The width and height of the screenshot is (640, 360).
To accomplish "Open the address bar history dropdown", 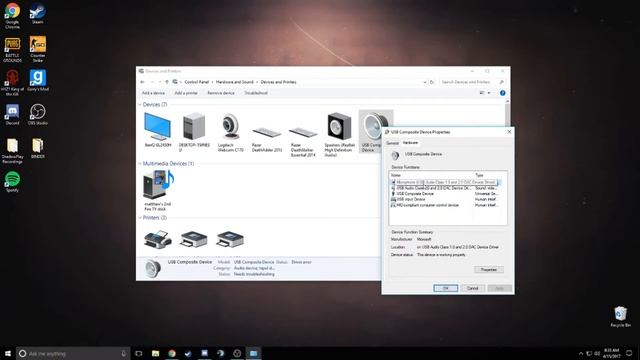I will (x=424, y=82).
